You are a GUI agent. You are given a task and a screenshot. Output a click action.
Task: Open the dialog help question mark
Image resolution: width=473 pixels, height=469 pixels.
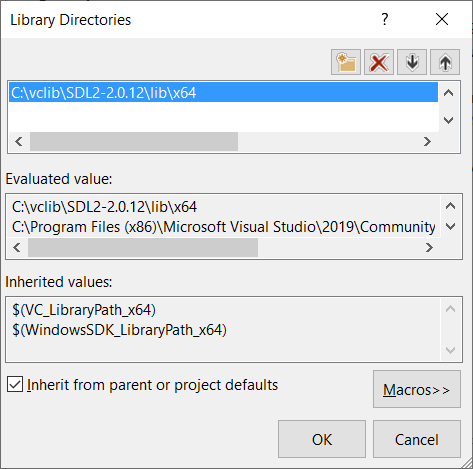385,19
